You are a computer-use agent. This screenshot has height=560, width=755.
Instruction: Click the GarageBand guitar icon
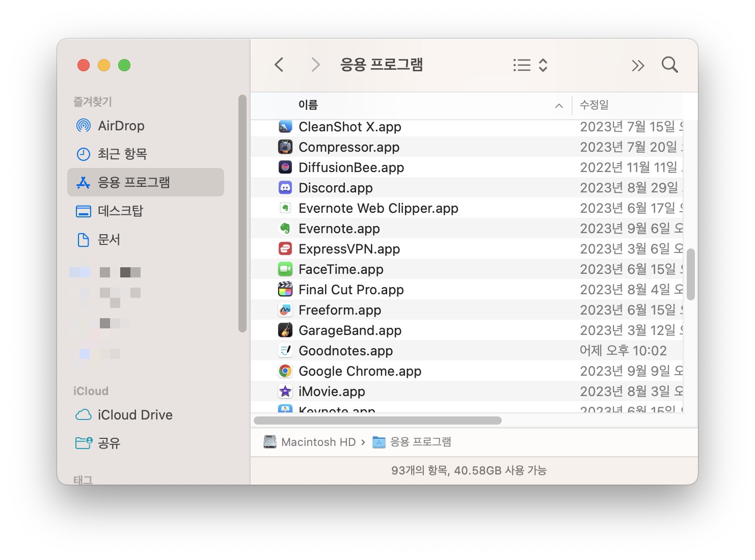(x=285, y=330)
